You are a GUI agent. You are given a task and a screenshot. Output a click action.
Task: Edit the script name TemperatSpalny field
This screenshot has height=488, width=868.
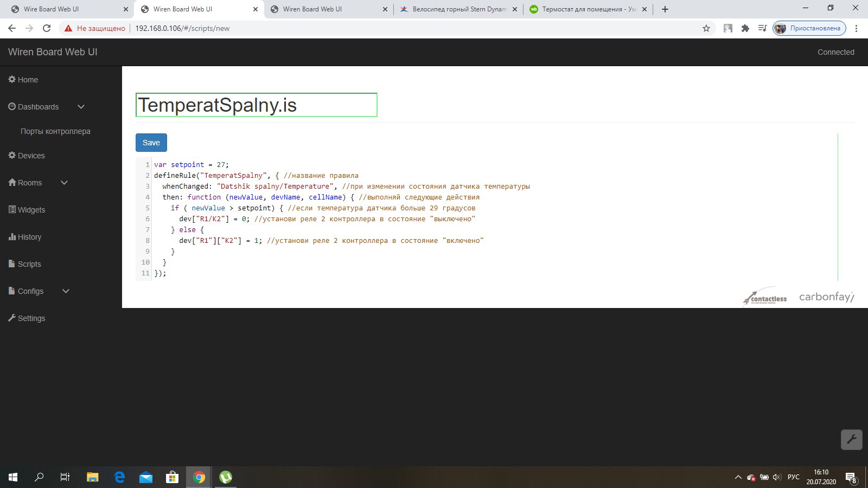pos(256,105)
